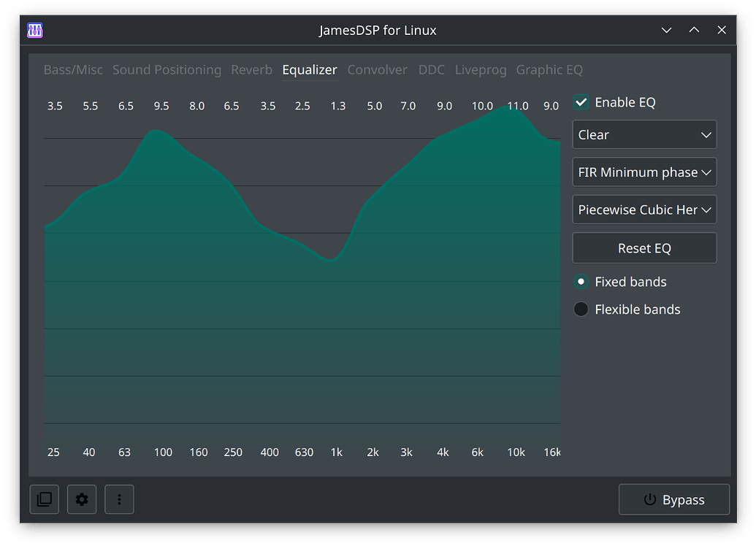The image size is (756, 546).
Task: Click the 11.0 gain value above 10k band
Action: [518, 105]
